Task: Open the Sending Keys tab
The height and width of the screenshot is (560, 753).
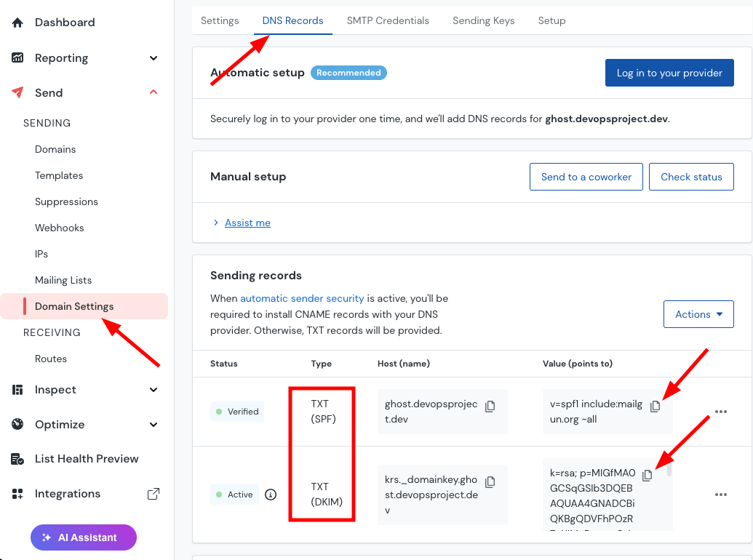Action: (483, 20)
